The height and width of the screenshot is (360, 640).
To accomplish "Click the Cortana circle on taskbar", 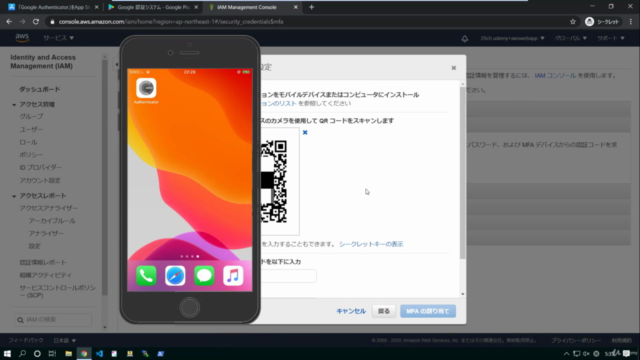I will click(x=37, y=353).
